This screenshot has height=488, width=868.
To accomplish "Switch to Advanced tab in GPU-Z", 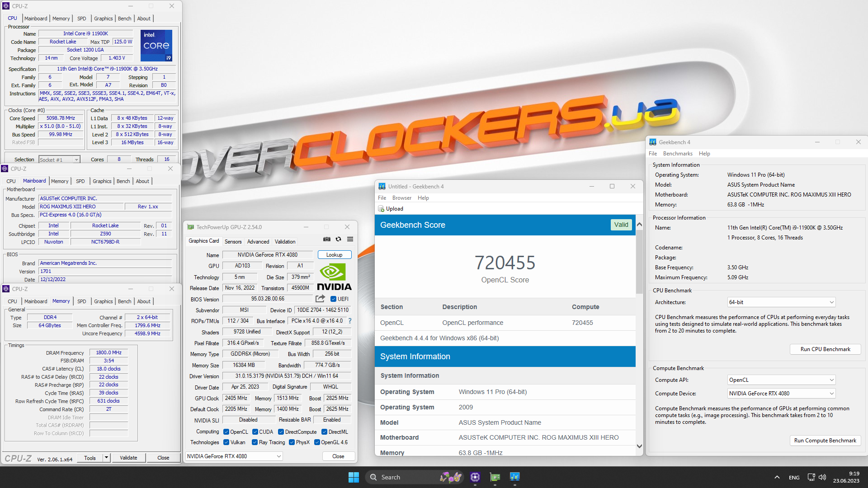I will tap(258, 242).
